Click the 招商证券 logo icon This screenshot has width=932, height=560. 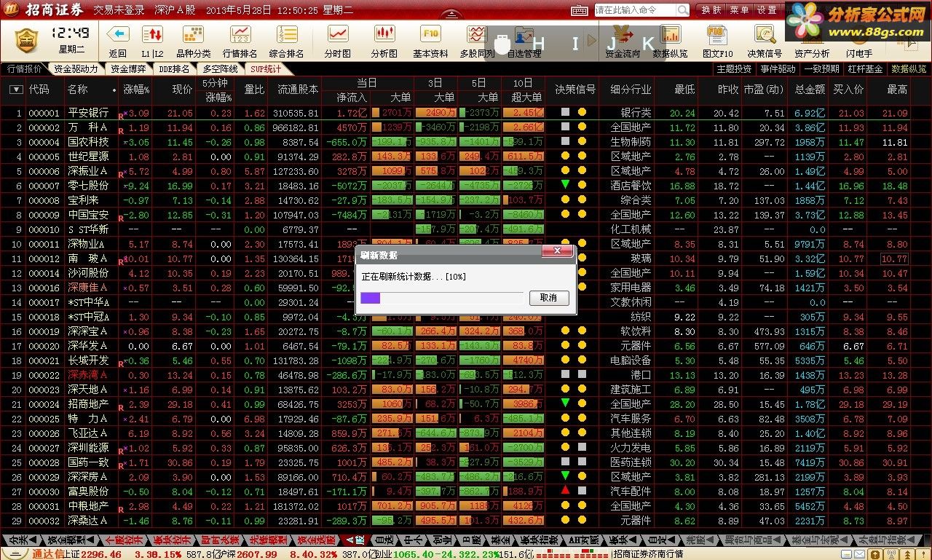click(x=12, y=10)
